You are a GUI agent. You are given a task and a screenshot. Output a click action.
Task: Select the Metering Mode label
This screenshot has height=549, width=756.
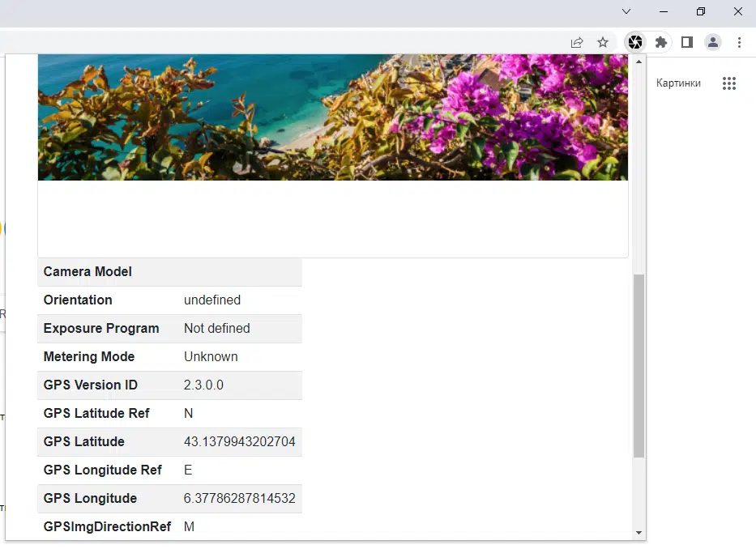coord(88,356)
